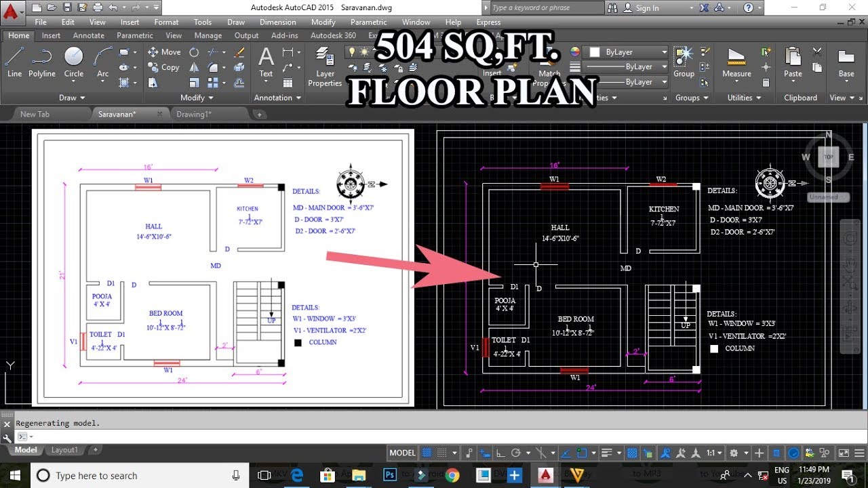Open the Dimension menu
Image resolution: width=868 pixels, height=488 pixels.
278,22
